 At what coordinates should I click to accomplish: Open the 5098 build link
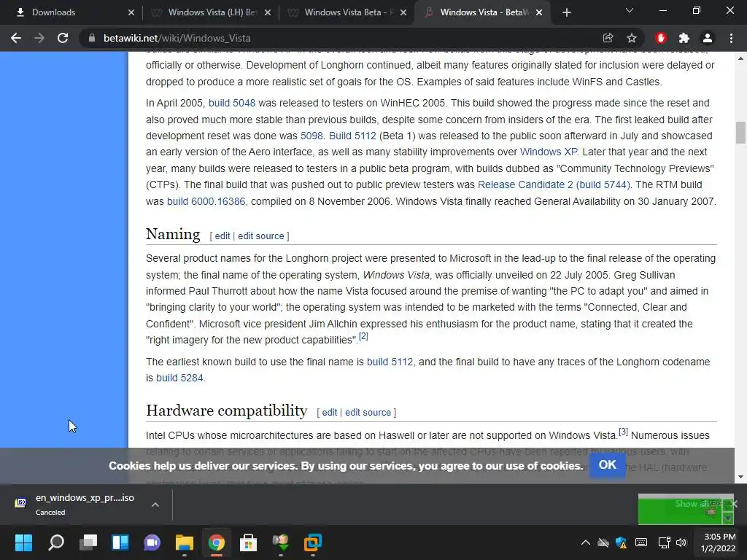click(x=311, y=136)
